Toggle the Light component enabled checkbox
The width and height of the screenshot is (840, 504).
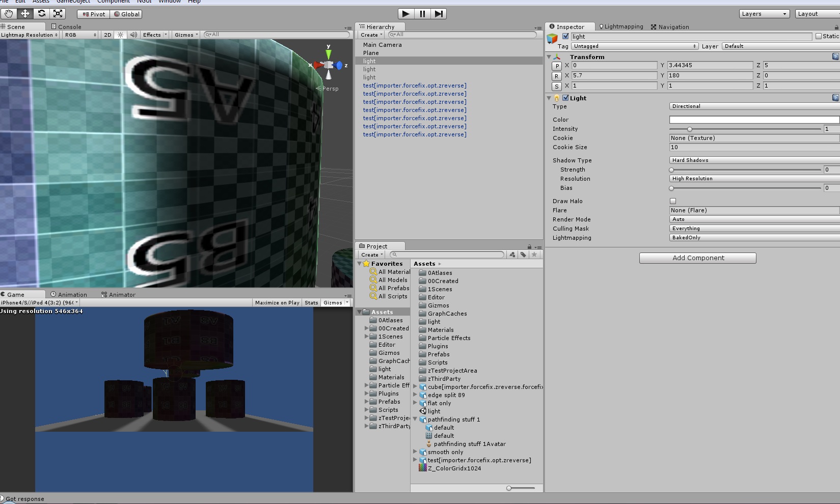coord(565,98)
